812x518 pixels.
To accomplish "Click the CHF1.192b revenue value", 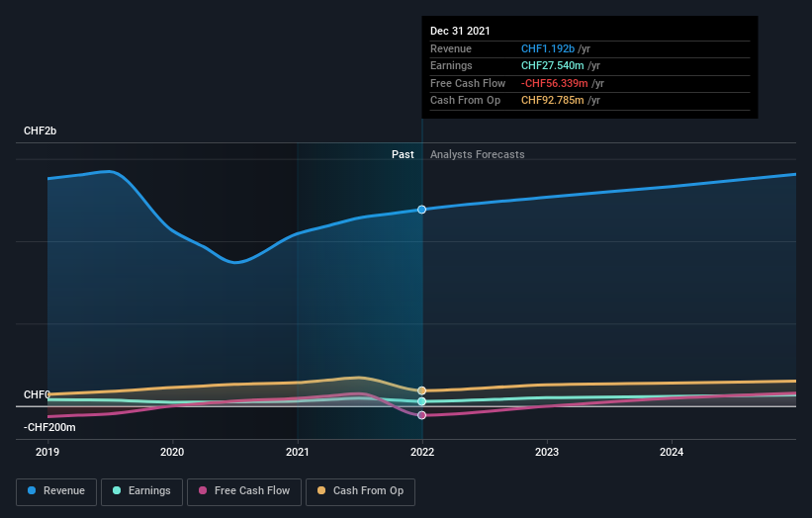I will (x=548, y=48).
